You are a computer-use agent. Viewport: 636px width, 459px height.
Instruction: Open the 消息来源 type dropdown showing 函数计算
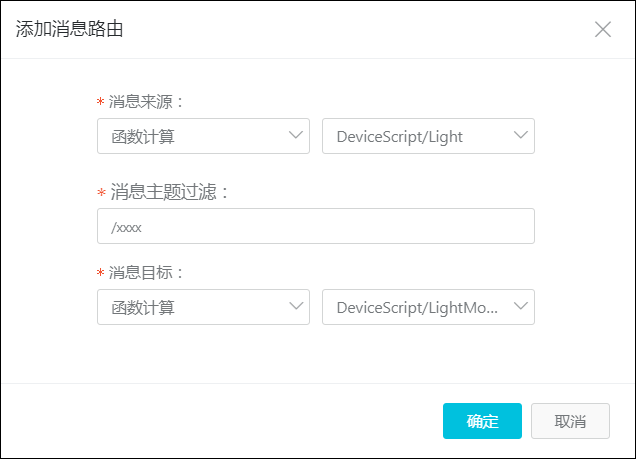pyautogui.click(x=203, y=136)
